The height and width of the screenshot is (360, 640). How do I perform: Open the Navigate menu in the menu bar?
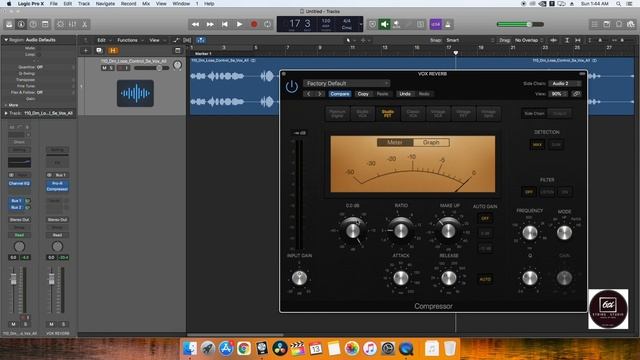(105, 4)
